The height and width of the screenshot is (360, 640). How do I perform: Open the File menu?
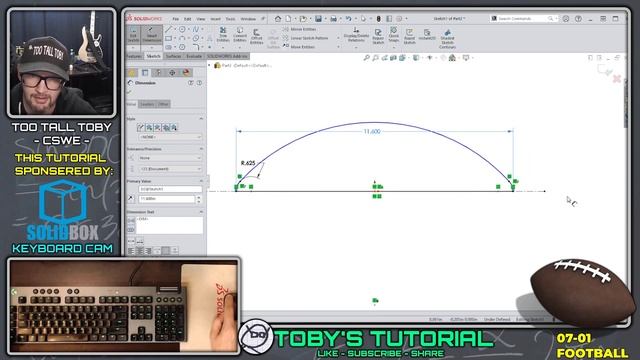(176, 19)
